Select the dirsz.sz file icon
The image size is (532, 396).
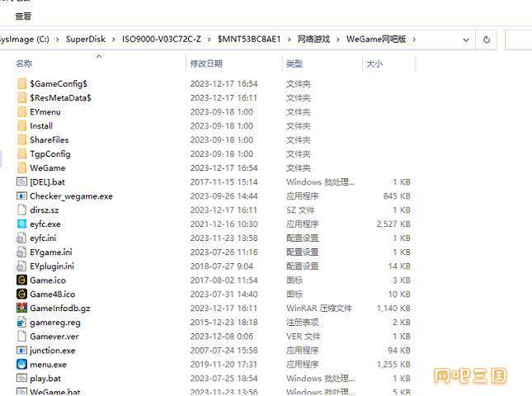(21, 210)
